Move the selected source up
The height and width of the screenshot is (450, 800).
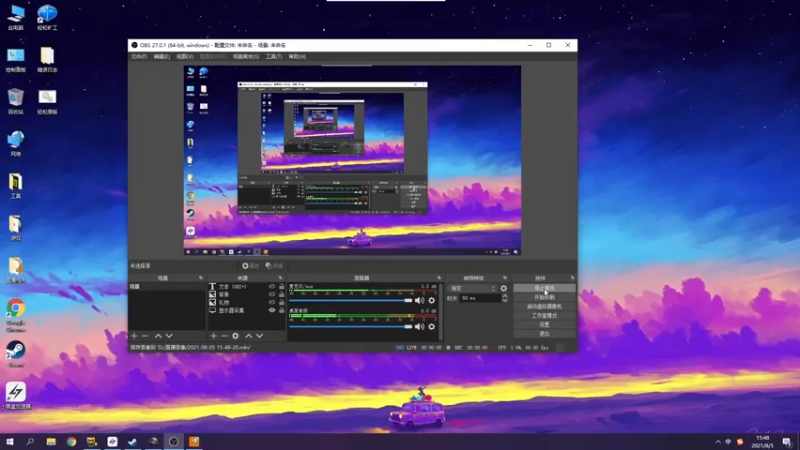[x=248, y=336]
